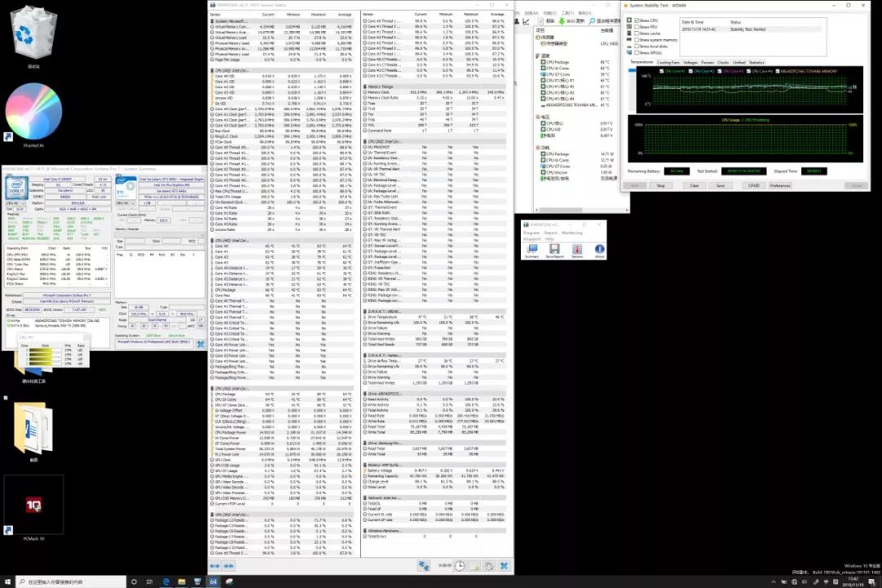Toggle CPU Core #1 graph checkbox

point(661,72)
